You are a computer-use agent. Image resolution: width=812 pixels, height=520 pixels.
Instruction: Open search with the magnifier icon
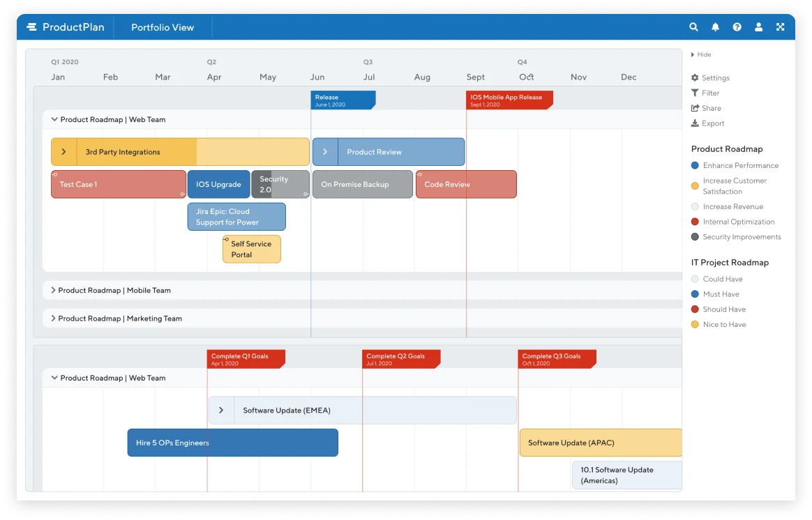(x=693, y=27)
